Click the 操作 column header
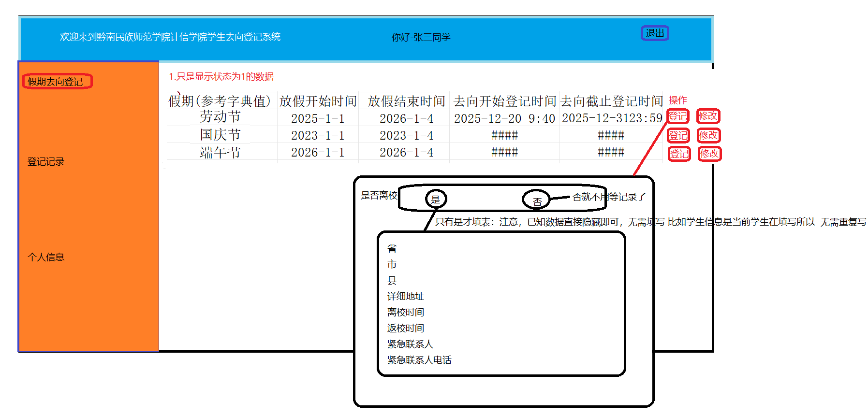The height and width of the screenshot is (415, 868). click(677, 100)
